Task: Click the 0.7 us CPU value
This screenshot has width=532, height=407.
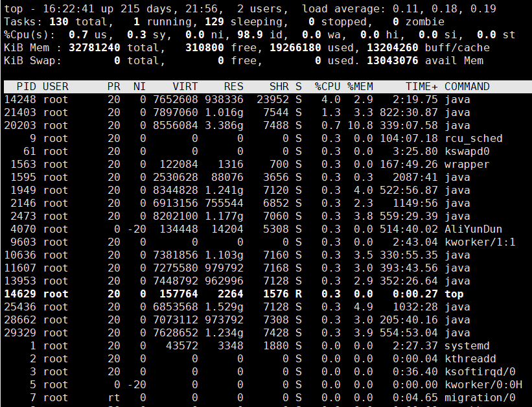Action: 78,34
